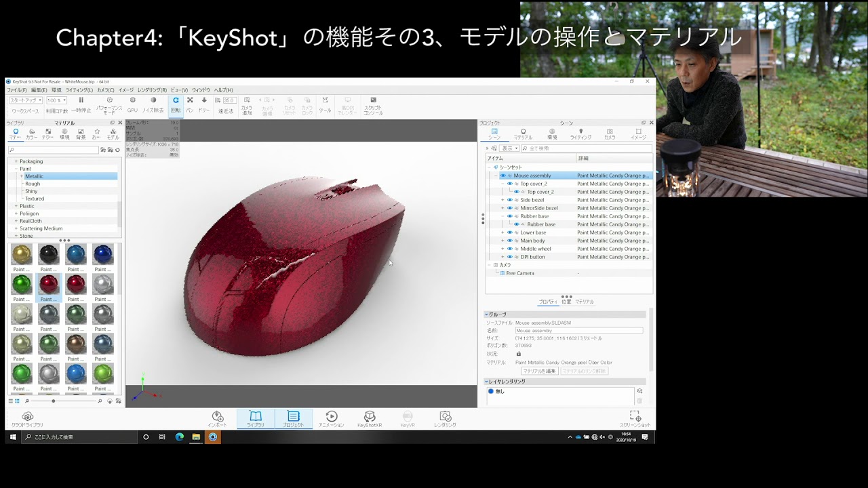Open the Edit (編集) menu
The width and height of the screenshot is (868, 488).
coord(39,90)
